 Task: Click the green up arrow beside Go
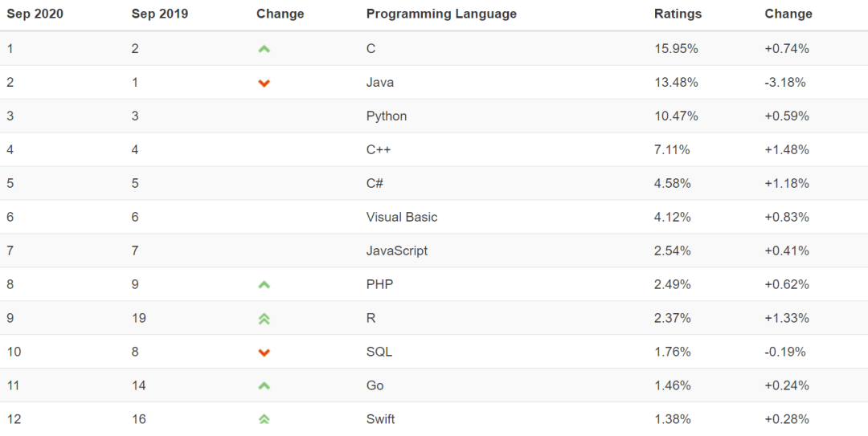[264, 386]
